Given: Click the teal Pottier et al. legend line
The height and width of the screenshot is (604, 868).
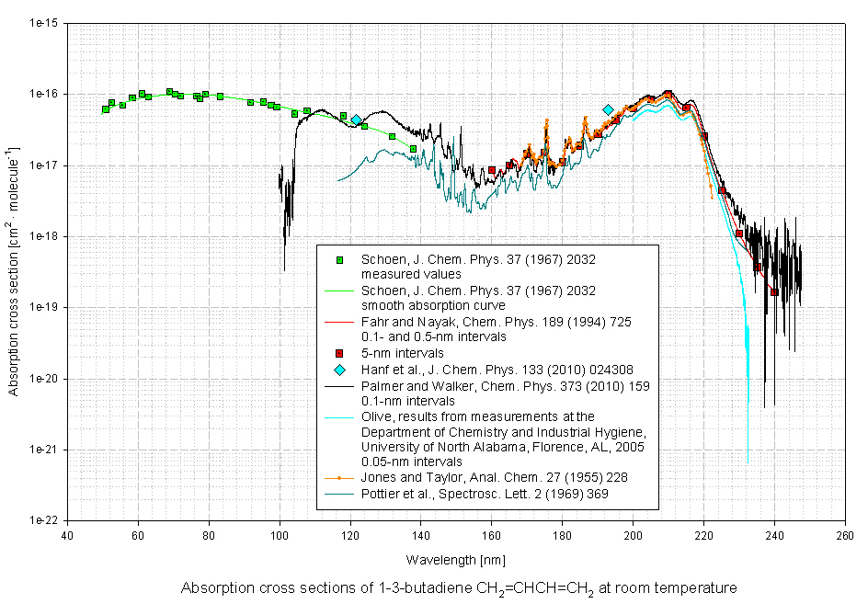Looking at the screenshot, I should tap(339, 494).
